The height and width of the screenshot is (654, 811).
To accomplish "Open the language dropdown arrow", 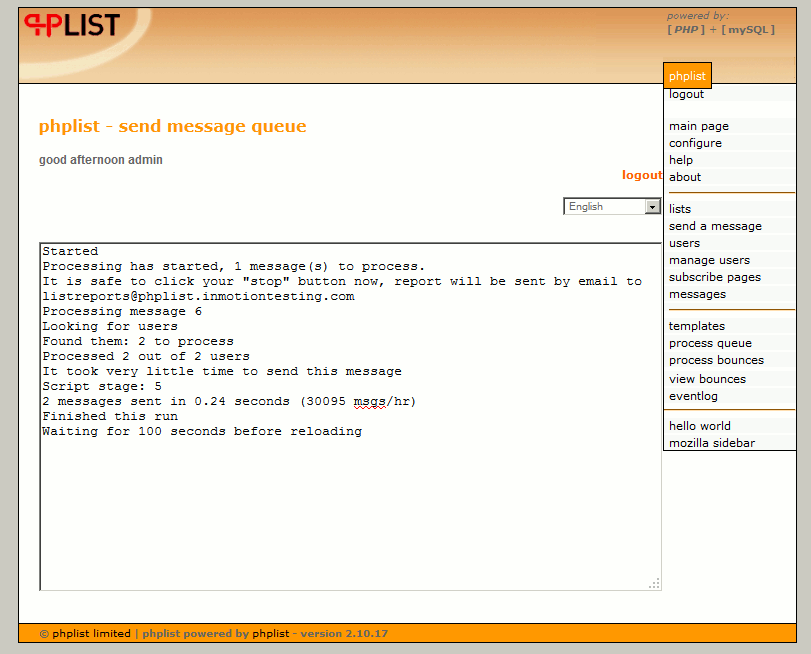I will tap(652, 206).
